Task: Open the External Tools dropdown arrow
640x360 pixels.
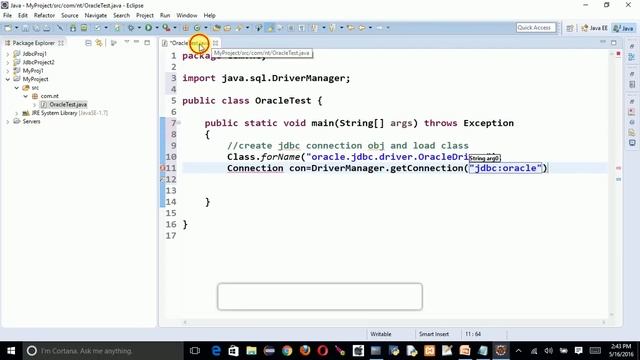Action: tap(175, 28)
